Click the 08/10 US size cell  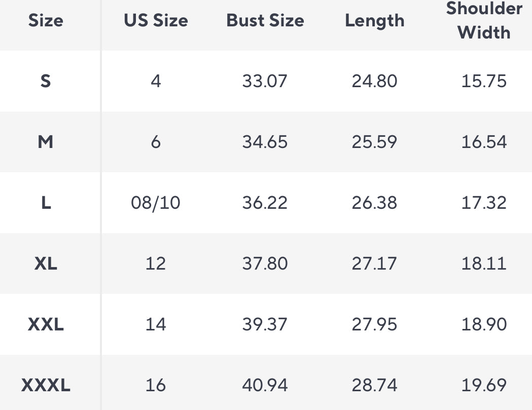(x=156, y=203)
